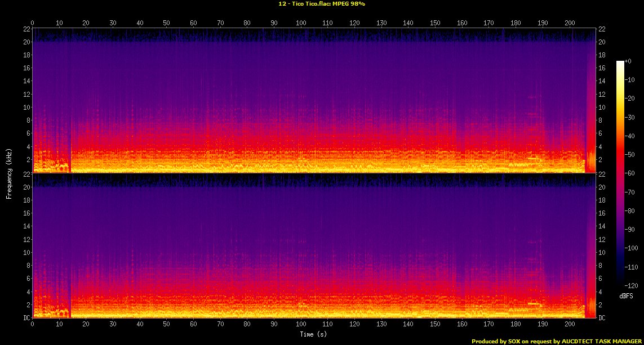Image resolution: width=644 pixels, height=345 pixels.
Task: Click the '20' kHz label on the upper-left frequency axis
Action: click(26, 42)
